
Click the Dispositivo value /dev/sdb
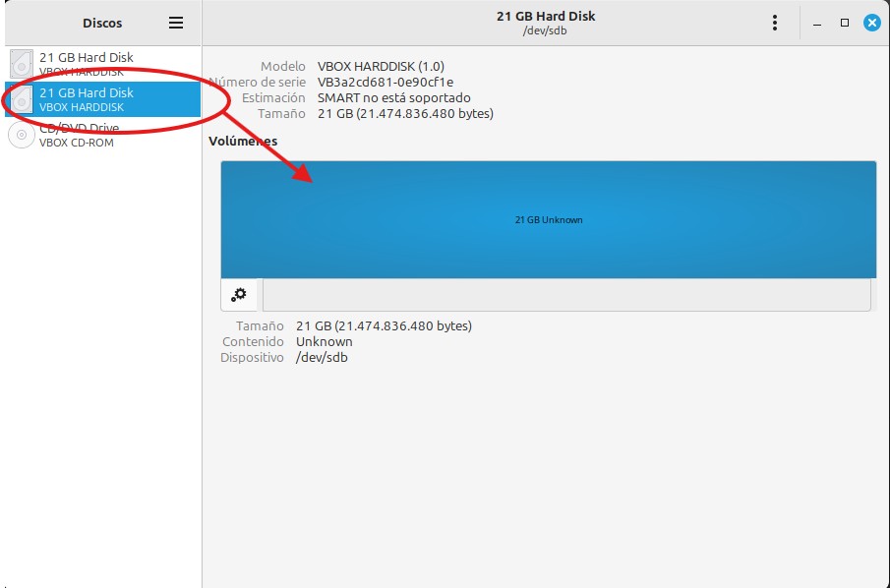pyautogui.click(x=322, y=358)
